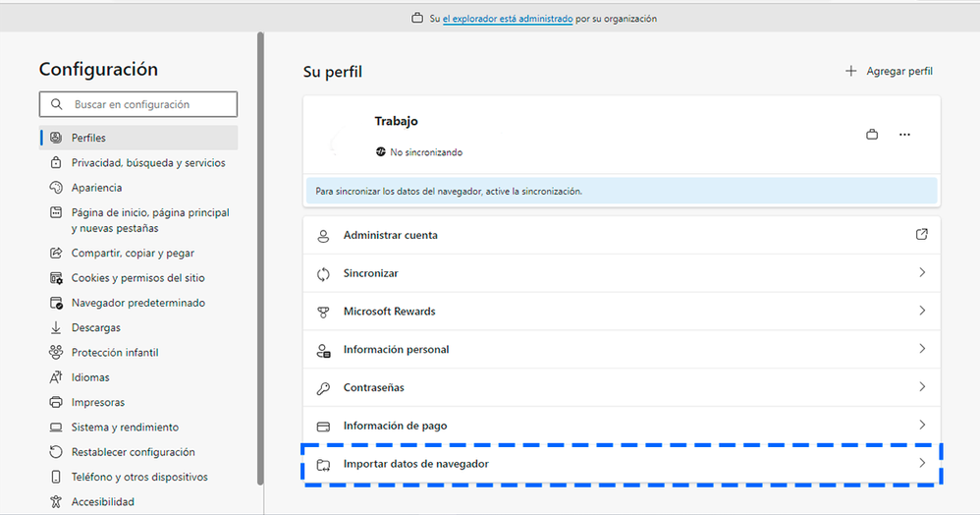Click Agregar perfil
Screen dimensions: 980x515
pos(889,72)
